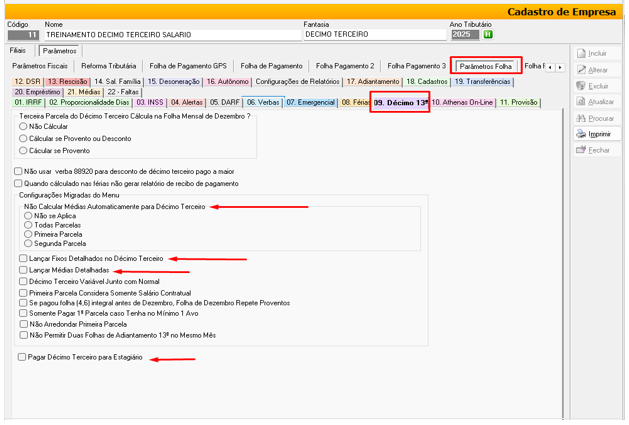The width and height of the screenshot is (629, 425).
Task: Tick Lançar Fixos Detalhados no Décimo Terceiro
Action: pos(22,259)
